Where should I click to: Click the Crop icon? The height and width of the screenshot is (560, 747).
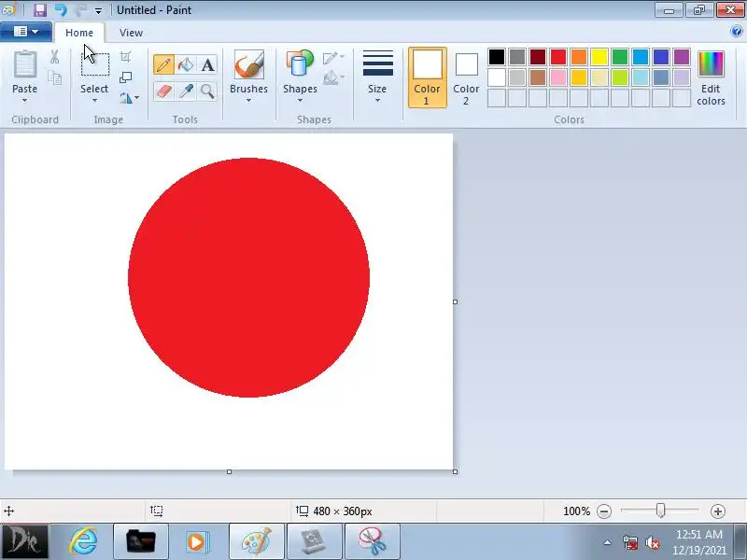(126, 57)
